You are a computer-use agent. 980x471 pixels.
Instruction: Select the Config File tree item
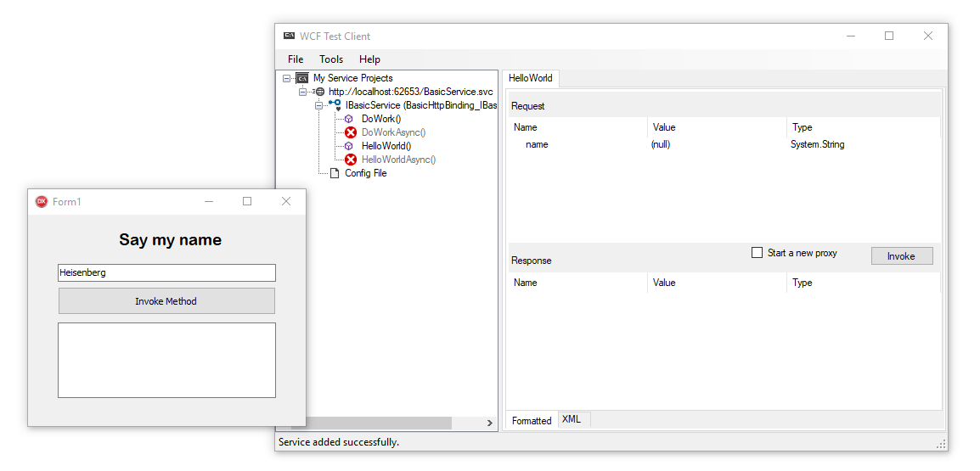[366, 173]
